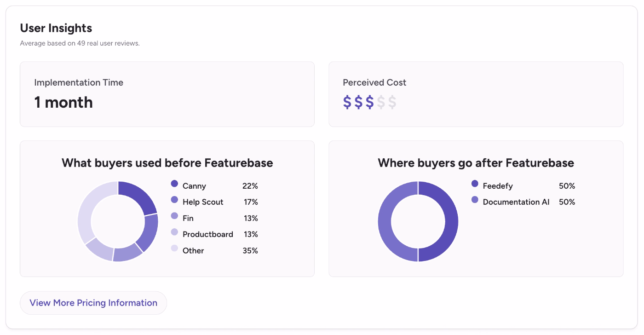Click the 35% value next to Other
The width and height of the screenshot is (644, 335).
[x=250, y=250]
